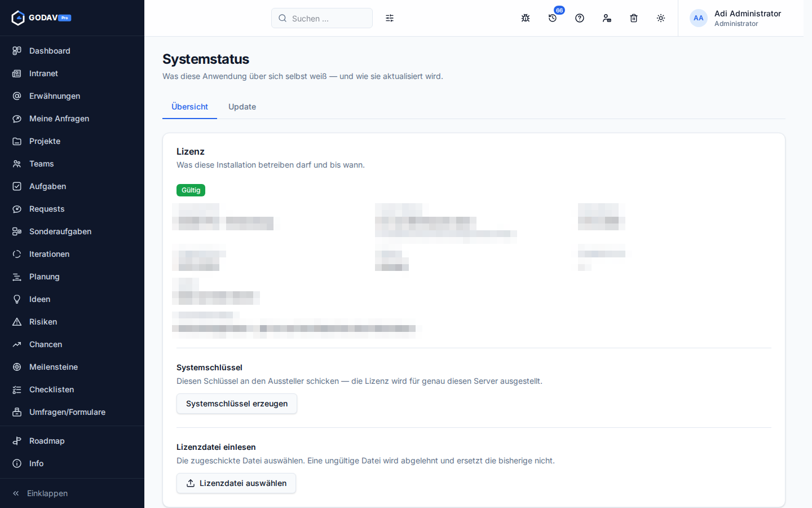812x508 pixels.
Task: Open Info in sidebar
Action: pos(72,463)
